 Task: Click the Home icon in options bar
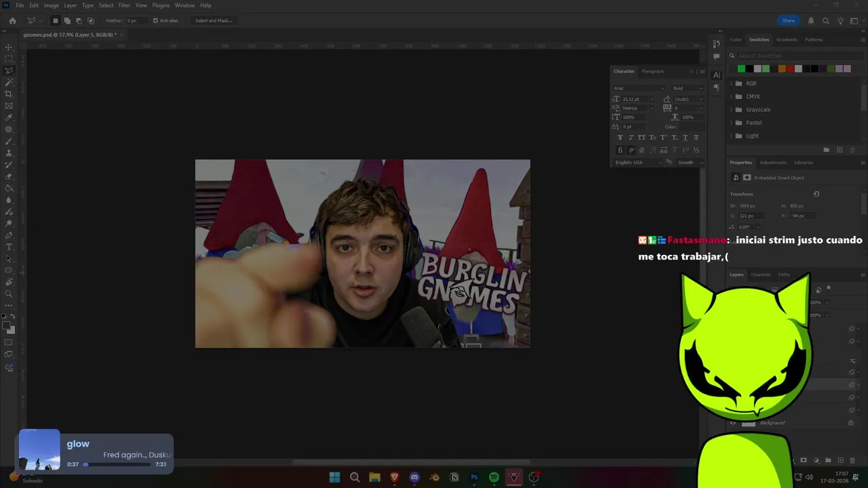12,20
